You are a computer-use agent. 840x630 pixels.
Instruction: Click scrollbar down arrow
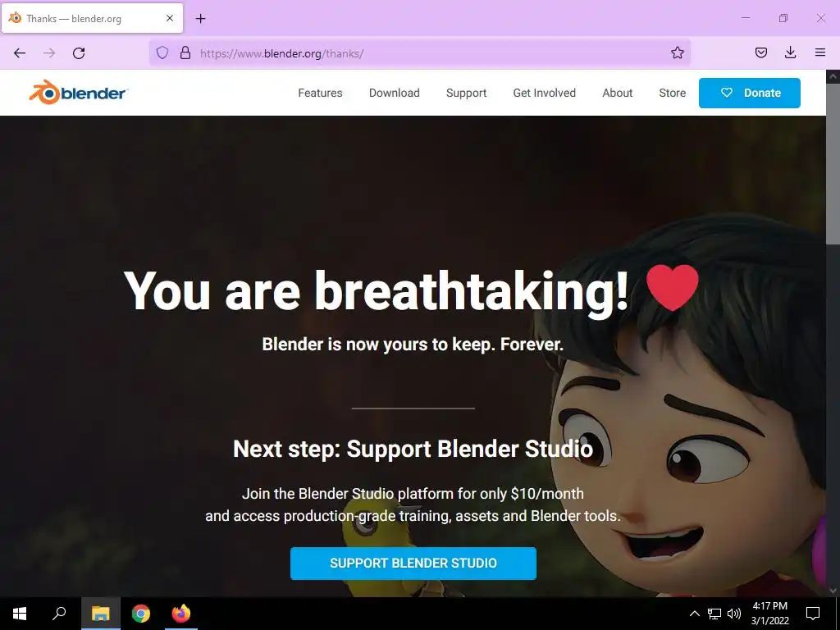(833, 591)
